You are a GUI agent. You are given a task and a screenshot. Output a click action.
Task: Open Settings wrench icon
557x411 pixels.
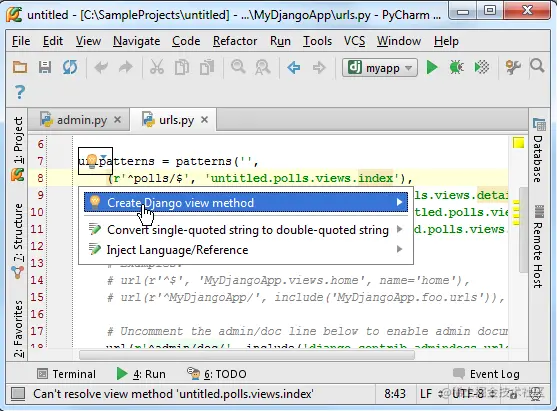(x=513, y=67)
